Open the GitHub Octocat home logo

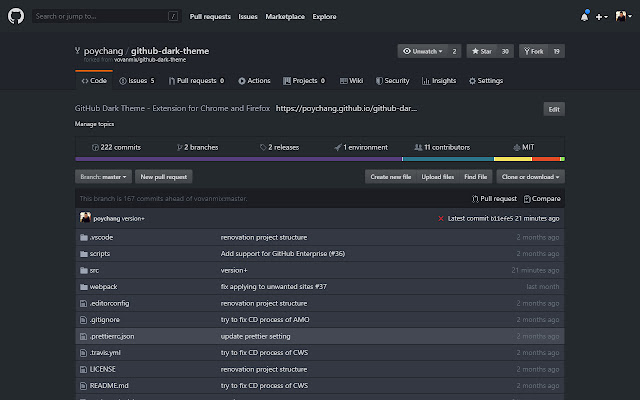pyautogui.click(x=16, y=16)
